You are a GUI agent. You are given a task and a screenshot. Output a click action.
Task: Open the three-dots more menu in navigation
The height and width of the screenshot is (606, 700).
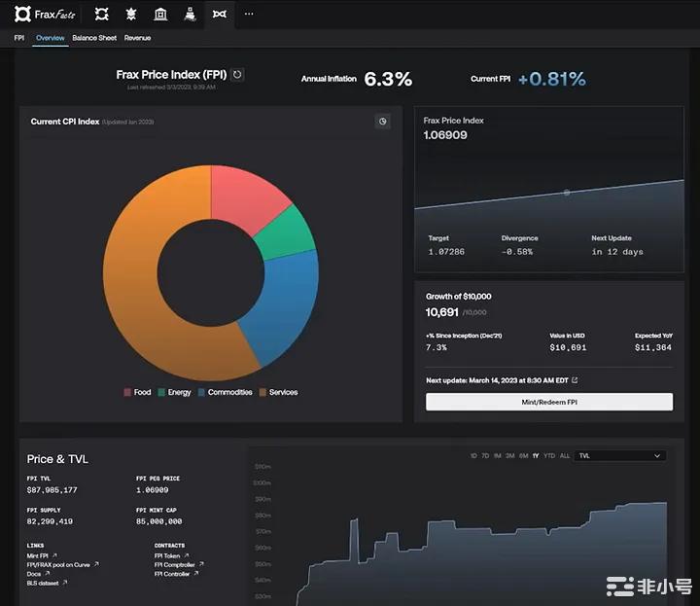pos(249,15)
